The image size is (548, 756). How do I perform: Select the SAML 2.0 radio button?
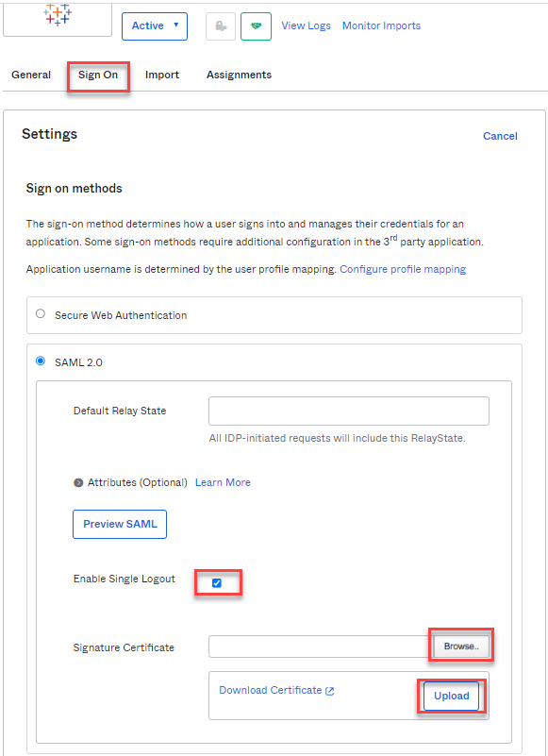coord(41,361)
